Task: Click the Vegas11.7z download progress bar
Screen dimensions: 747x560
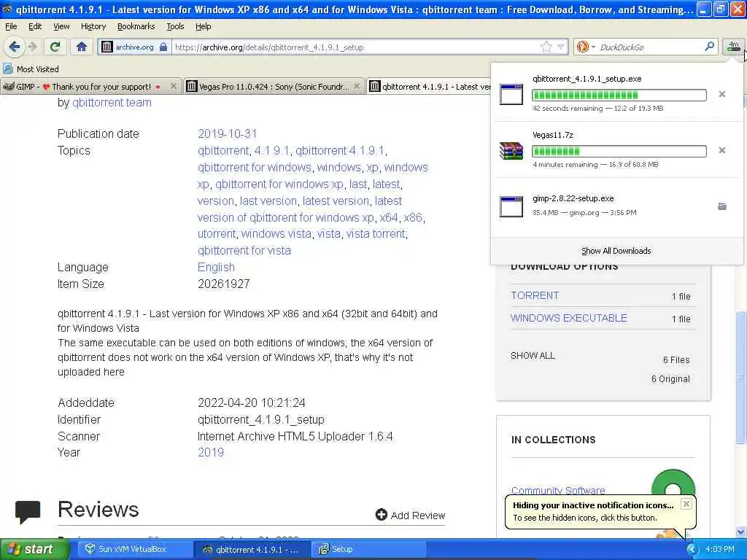Action: [619, 152]
